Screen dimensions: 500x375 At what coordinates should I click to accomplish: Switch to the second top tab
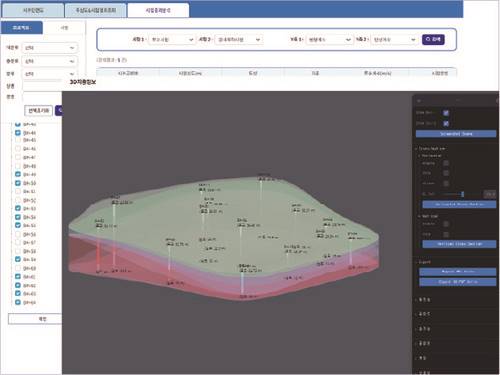click(x=96, y=10)
